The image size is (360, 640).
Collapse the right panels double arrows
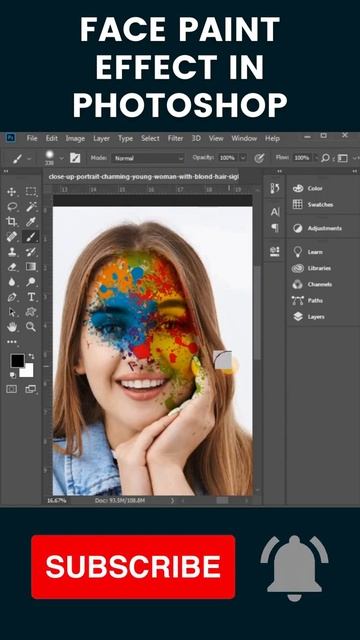[355, 171]
